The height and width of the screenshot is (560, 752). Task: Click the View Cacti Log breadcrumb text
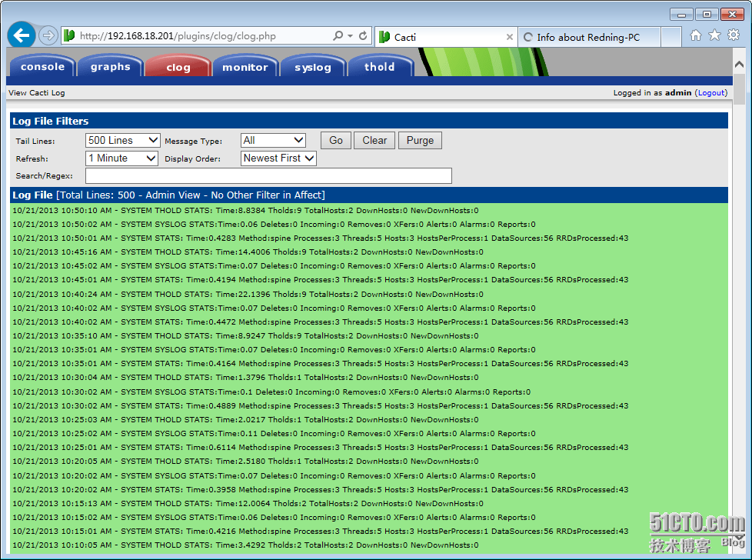click(36, 92)
